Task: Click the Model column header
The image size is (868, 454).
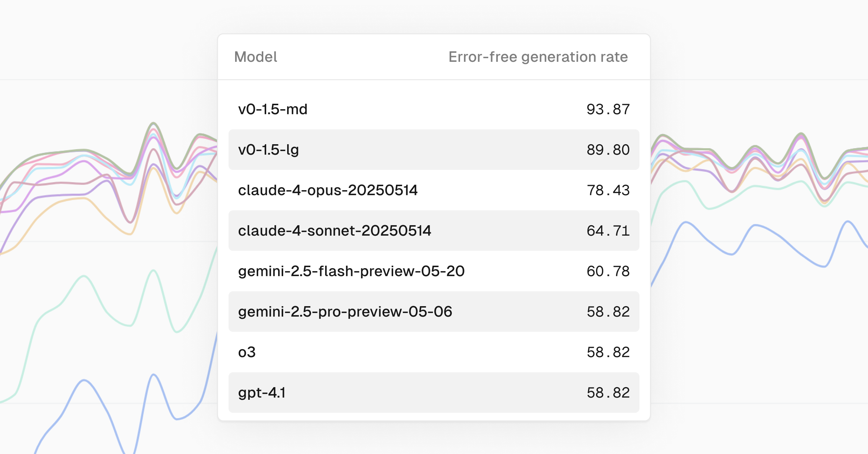Action: (256, 57)
